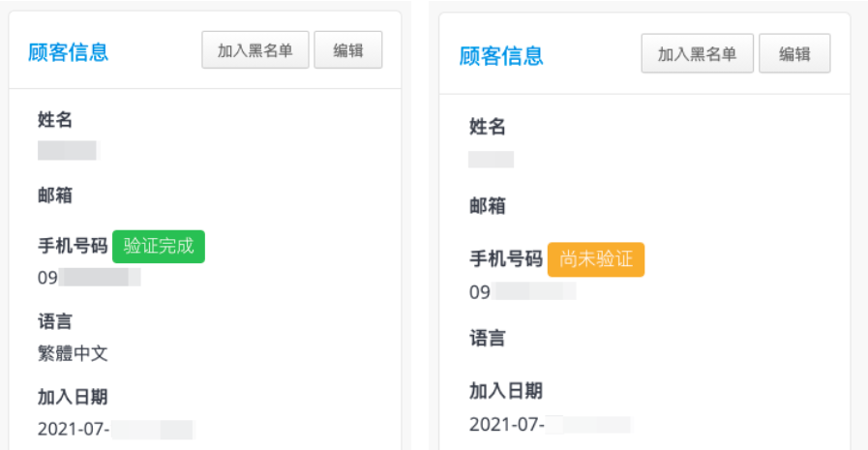Viewport: 868px width, 450px height.
Task: Click 加入日期 date value in the verified customer panel
Action: click(115, 429)
